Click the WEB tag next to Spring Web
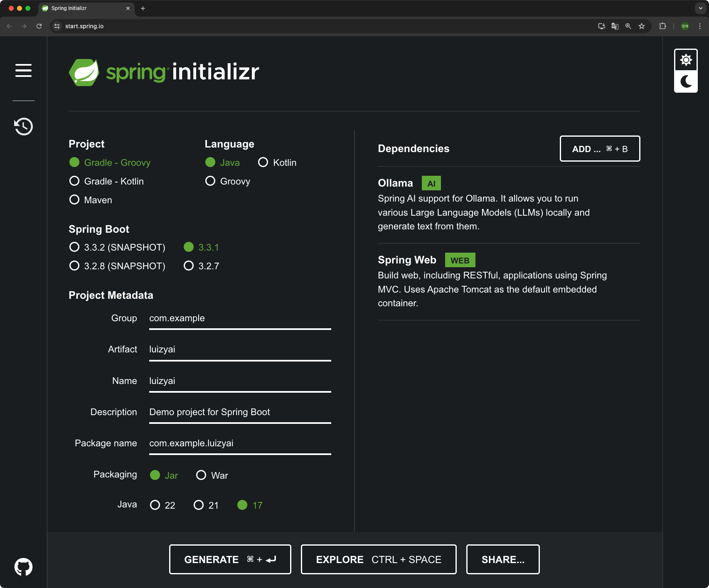Image resolution: width=709 pixels, height=588 pixels. click(x=460, y=260)
